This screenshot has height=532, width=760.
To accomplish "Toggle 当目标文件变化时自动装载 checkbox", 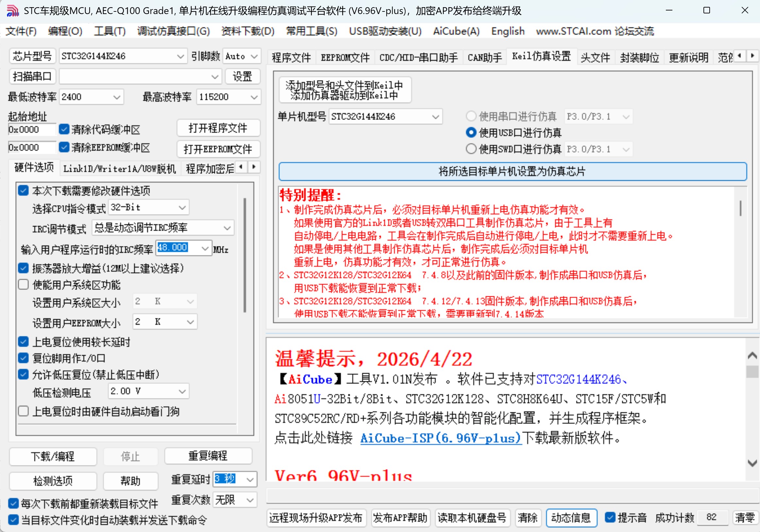I will (13, 520).
